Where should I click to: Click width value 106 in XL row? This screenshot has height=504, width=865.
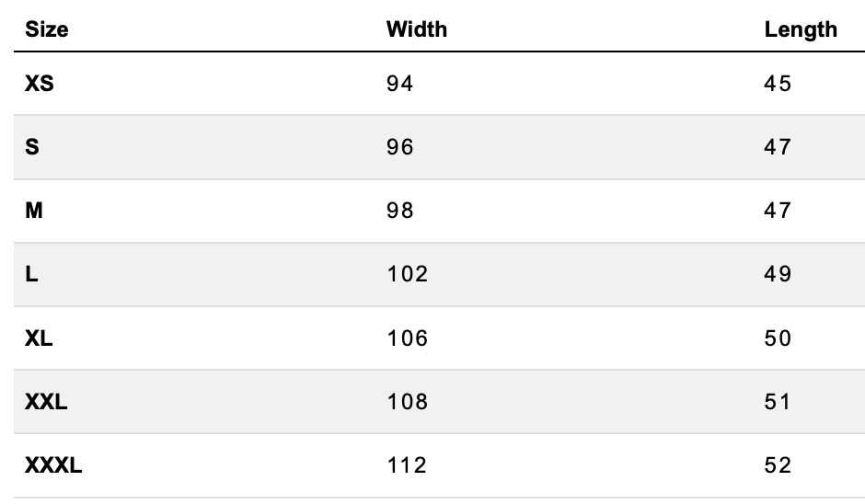click(407, 338)
